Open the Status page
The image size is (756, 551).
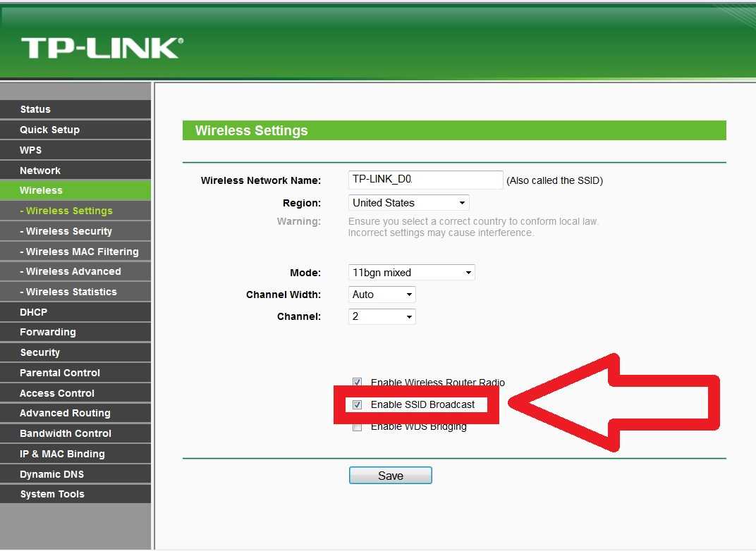tap(75, 109)
